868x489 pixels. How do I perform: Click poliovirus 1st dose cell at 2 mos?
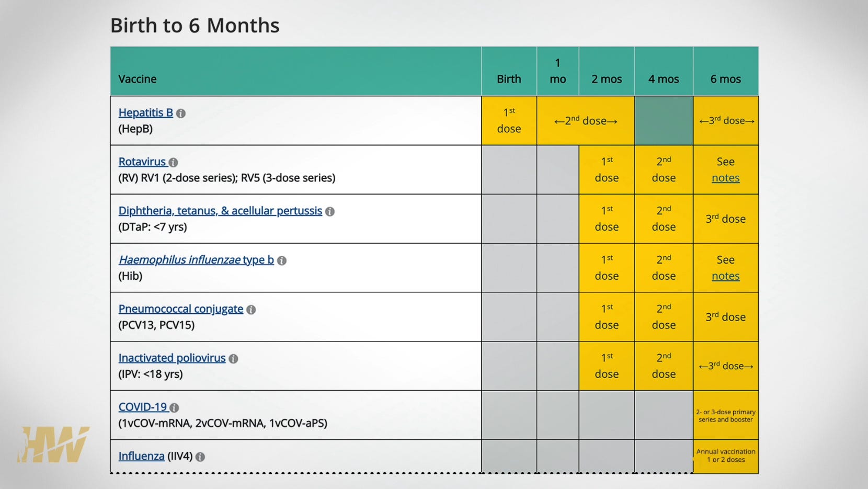click(607, 366)
